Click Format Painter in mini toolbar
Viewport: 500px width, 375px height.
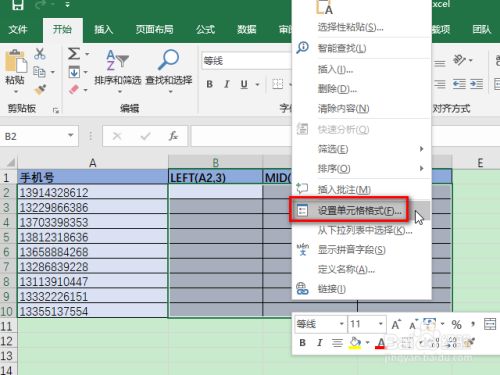(x=470, y=342)
